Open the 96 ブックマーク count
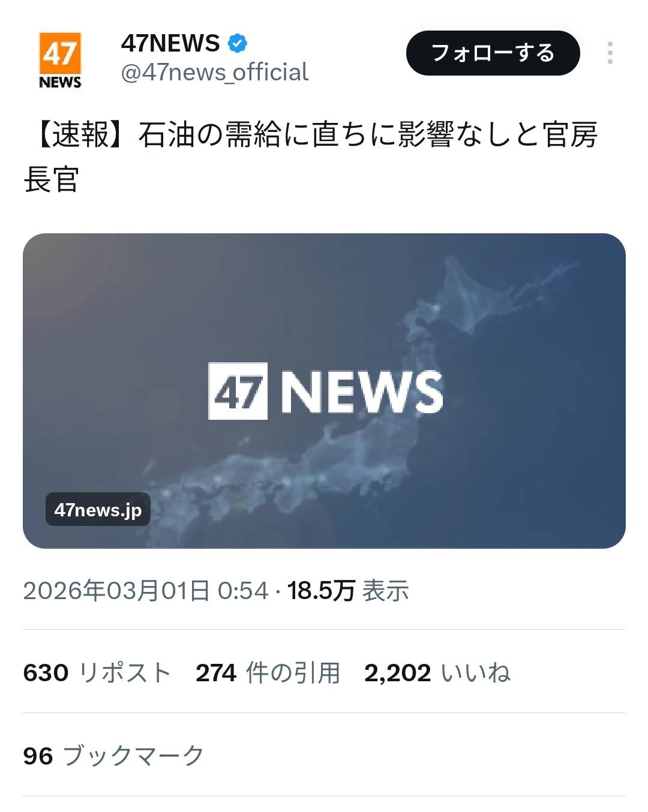The width and height of the screenshot is (648, 812). pyautogui.click(x=114, y=756)
